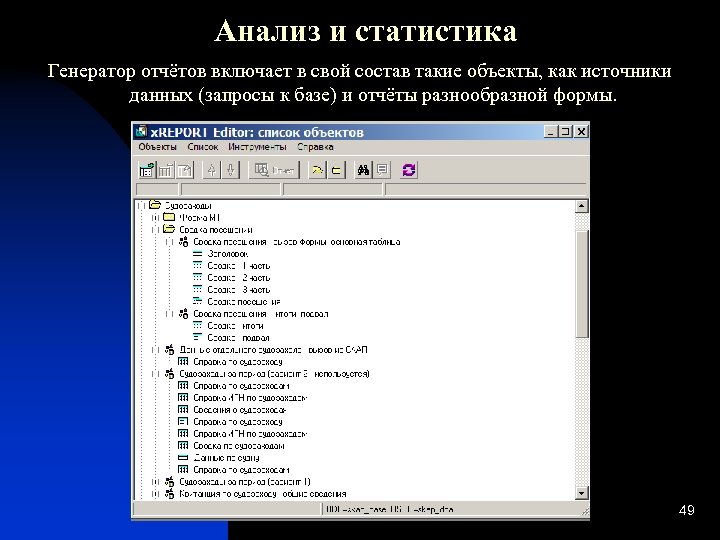The height and width of the screenshot is (540, 720).
Task: Click the open folder toolbar icon
Action: (317, 170)
